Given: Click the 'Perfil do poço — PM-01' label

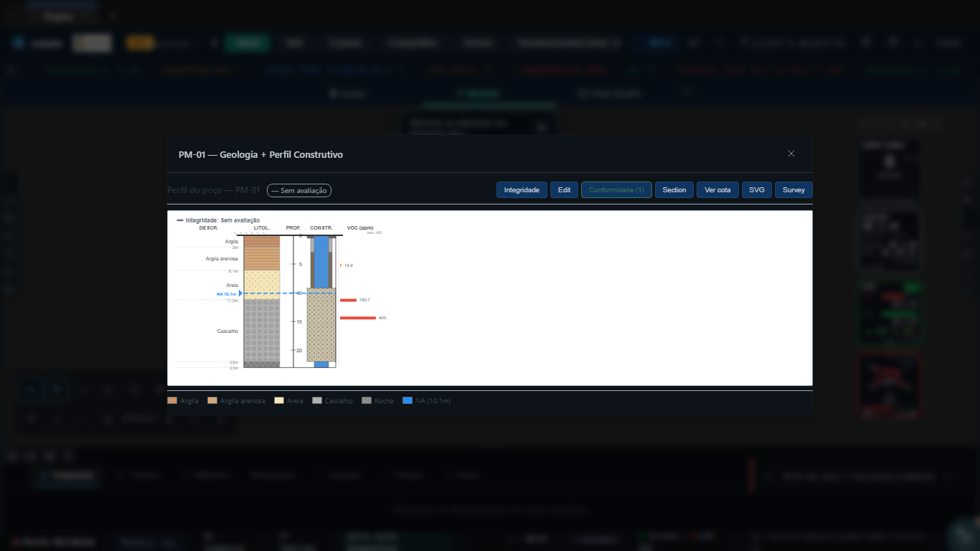Looking at the screenshot, I should [213, 190].
